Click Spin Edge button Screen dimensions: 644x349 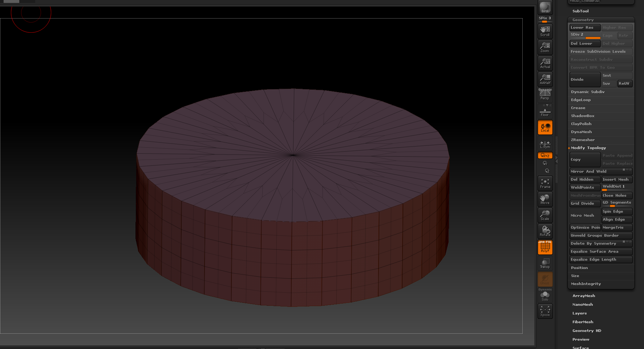tap(617, 212)
